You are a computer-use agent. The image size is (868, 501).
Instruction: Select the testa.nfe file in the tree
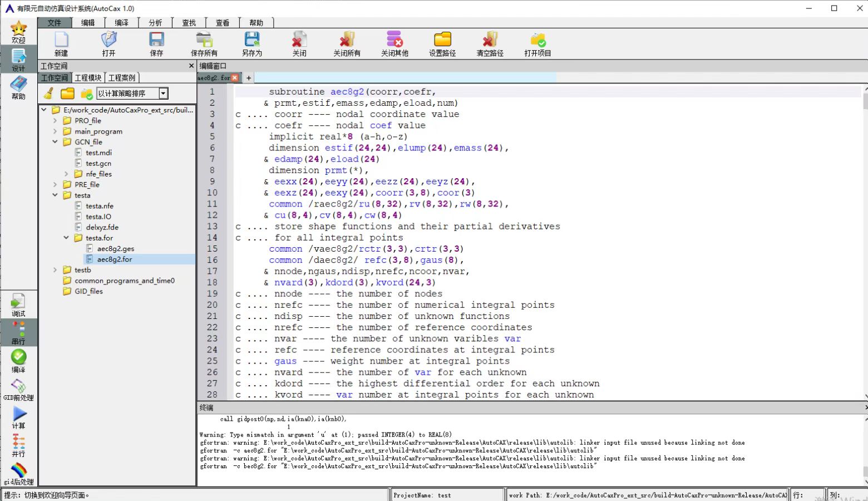[x=99, y=206]
